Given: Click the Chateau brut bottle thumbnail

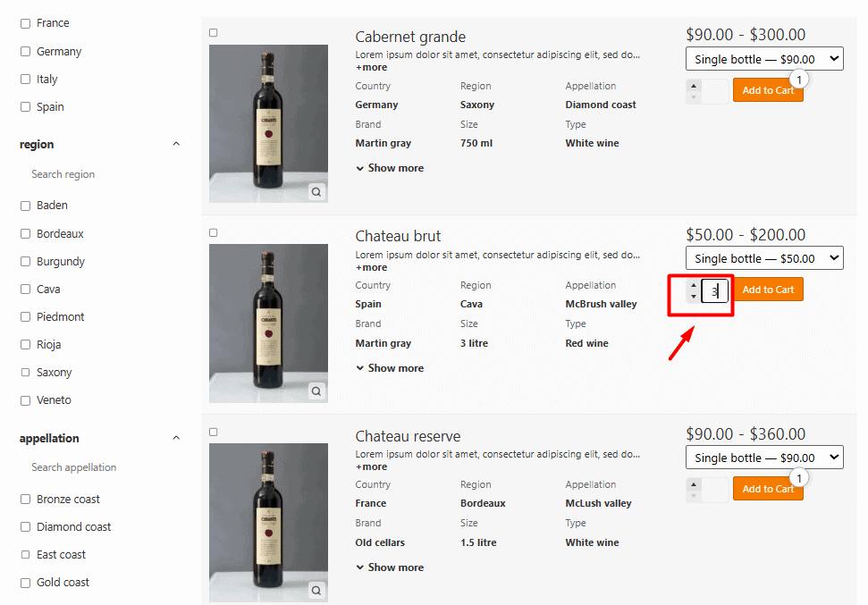Looking at the screenshot, I should point(268,324).
